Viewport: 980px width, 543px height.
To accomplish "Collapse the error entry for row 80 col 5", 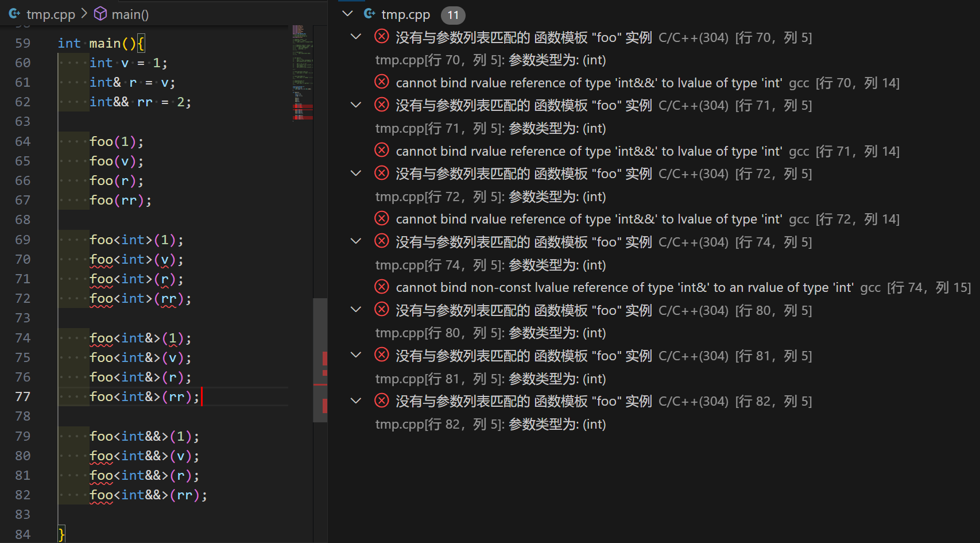I will point(356,310).
